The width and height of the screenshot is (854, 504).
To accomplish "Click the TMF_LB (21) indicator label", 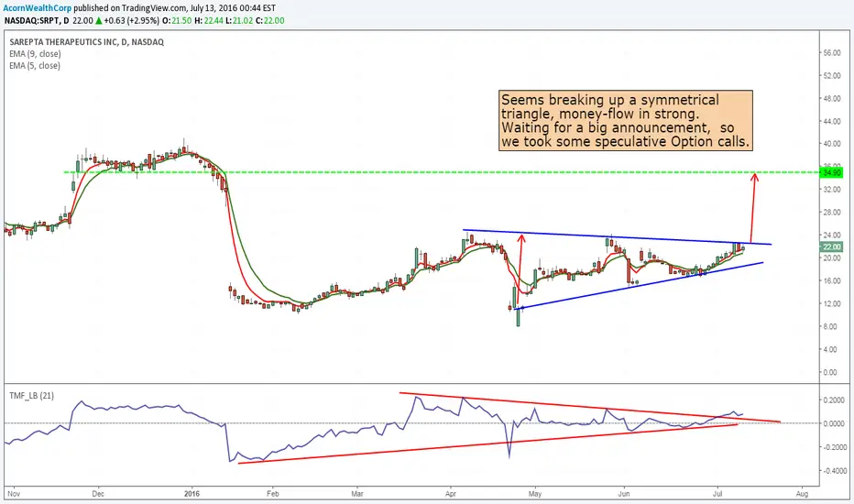I will coord(31,396).
